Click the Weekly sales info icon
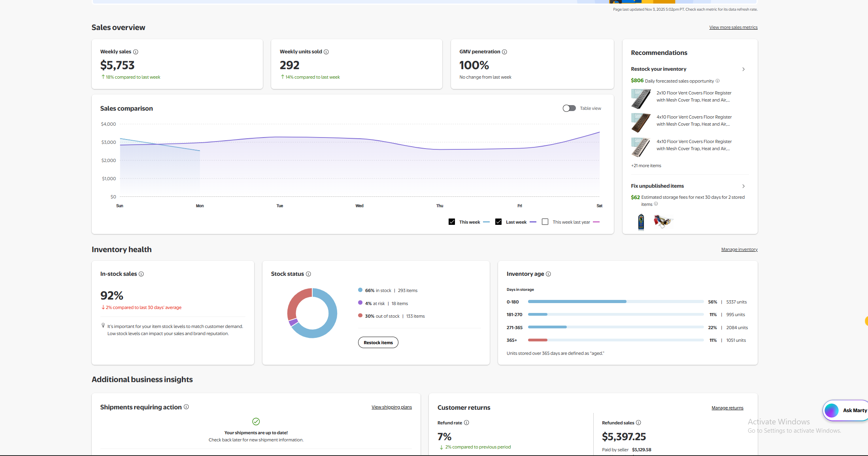Image resolution: width=868 pixels, height=456 pixels. 136,52
